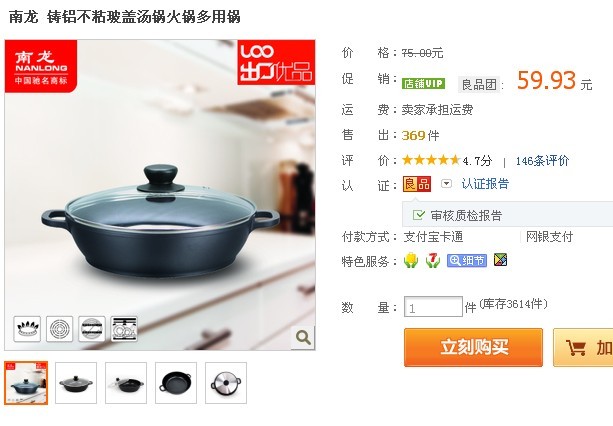Click the red 良品 certification badge
The height and width of the screenshot is (426, 613).
point(417,184)
